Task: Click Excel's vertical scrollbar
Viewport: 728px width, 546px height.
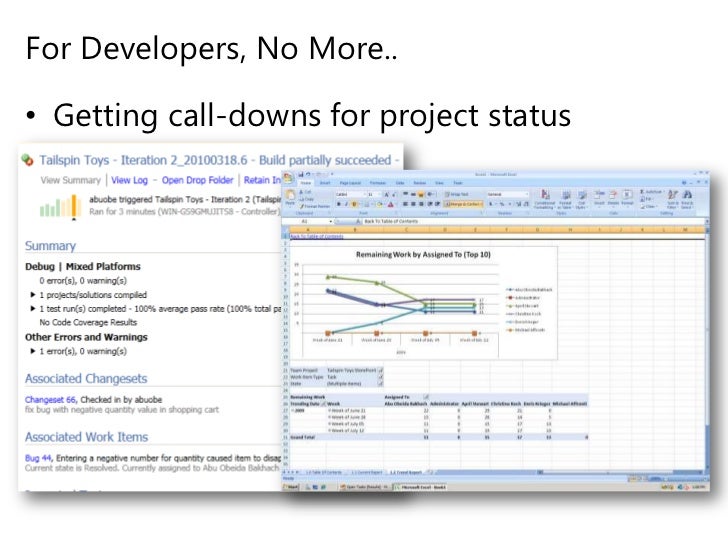Action: click(707, 348)
